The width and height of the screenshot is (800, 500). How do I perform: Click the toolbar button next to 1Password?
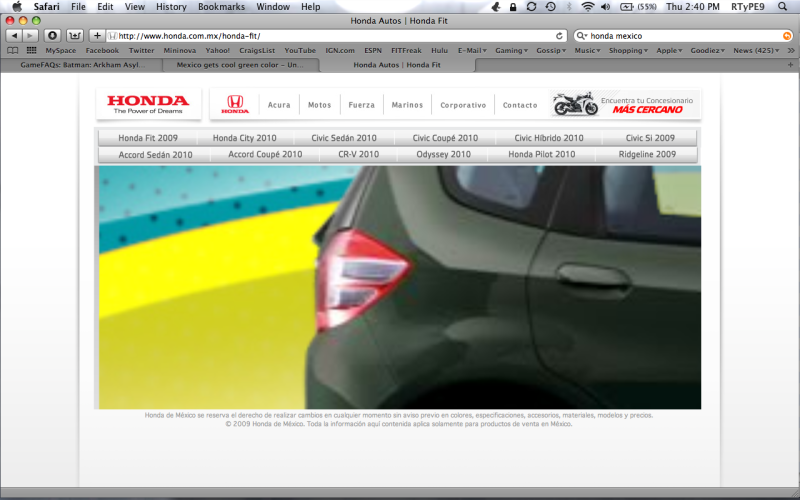75,36
